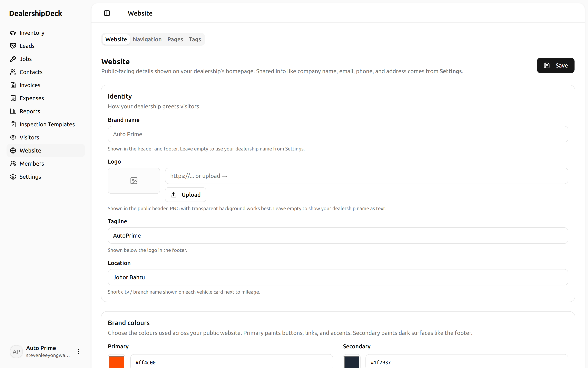Select Website in the sidebar
Screen dimensions: 588x368
click(x=46, y=151)
